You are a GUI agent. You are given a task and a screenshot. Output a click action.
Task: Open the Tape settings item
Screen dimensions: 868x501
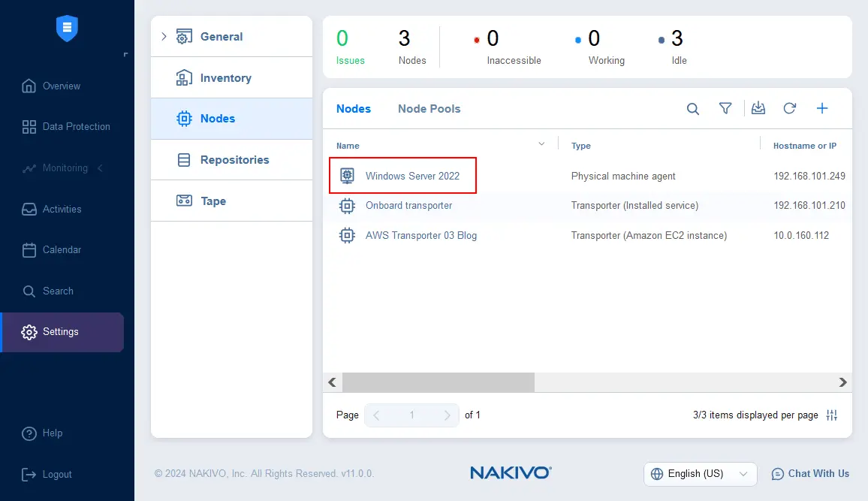(x=231, y=201)
